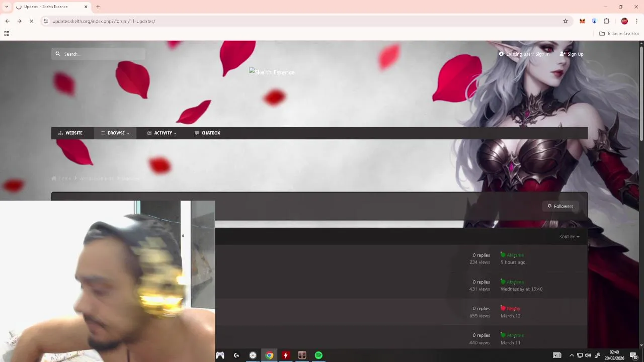Expand the BROWSE menu

115,133
